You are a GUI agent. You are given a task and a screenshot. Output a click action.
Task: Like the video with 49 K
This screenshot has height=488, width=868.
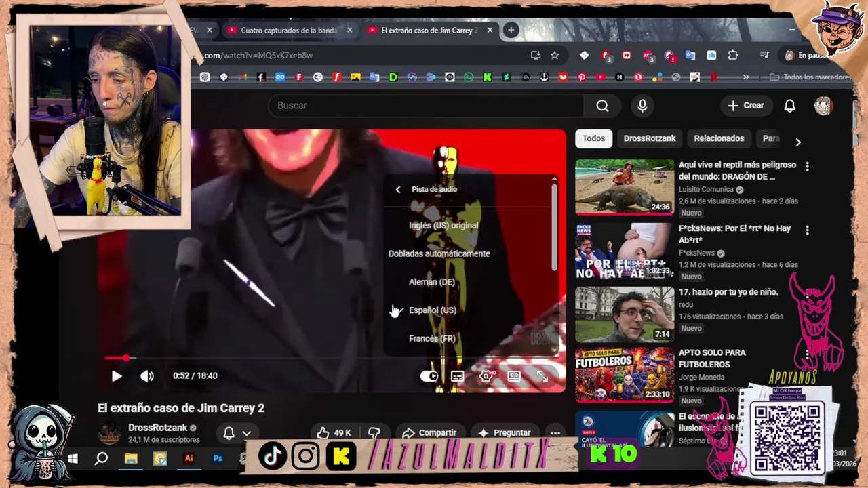334,432
